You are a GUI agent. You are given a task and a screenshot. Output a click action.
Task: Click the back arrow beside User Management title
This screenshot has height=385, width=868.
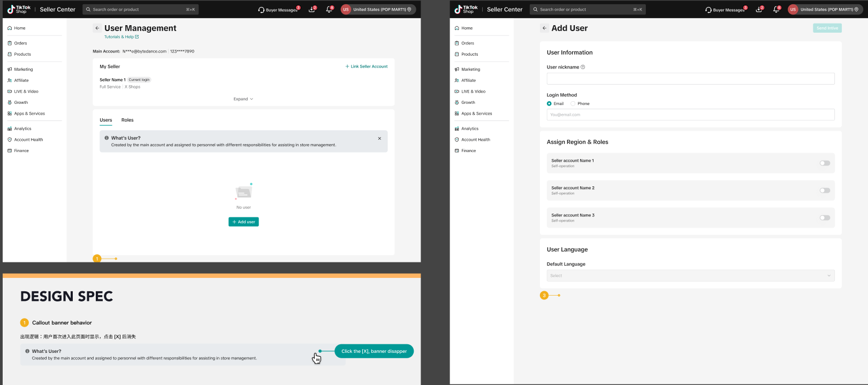(97, 28)
